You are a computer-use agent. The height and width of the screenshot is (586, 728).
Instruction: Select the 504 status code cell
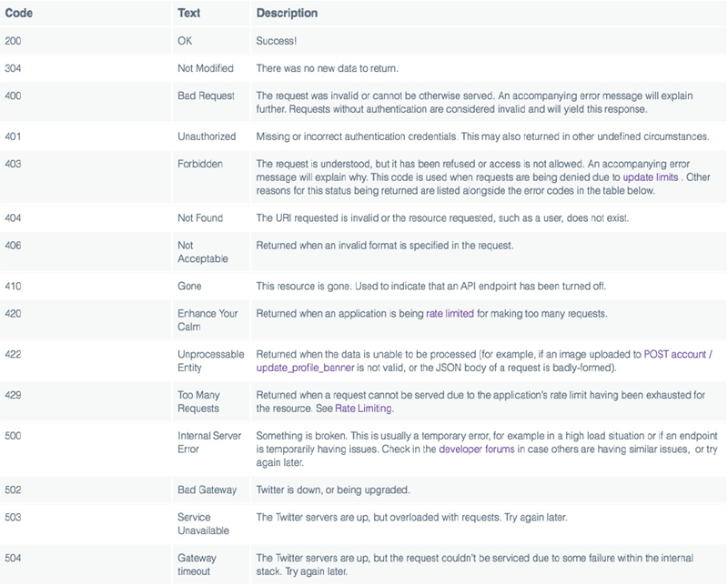point(14,557)
